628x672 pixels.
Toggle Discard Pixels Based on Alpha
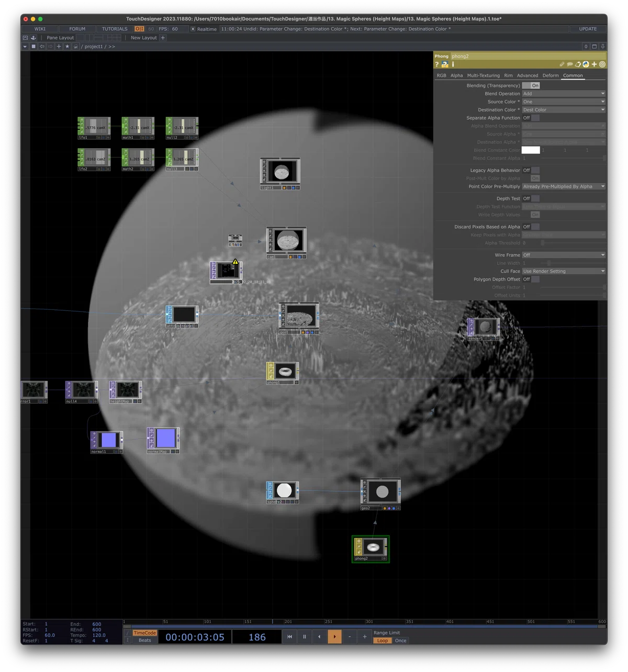point(531,227)
